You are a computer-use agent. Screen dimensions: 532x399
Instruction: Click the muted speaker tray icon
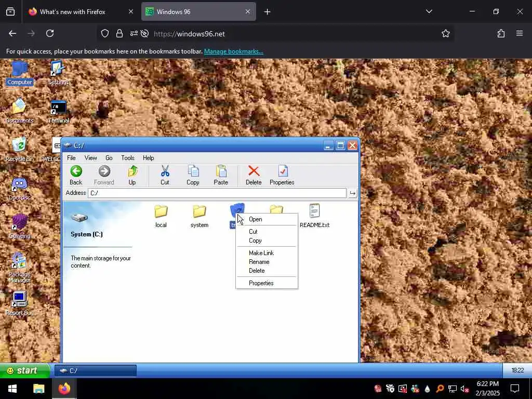point(465,389)
